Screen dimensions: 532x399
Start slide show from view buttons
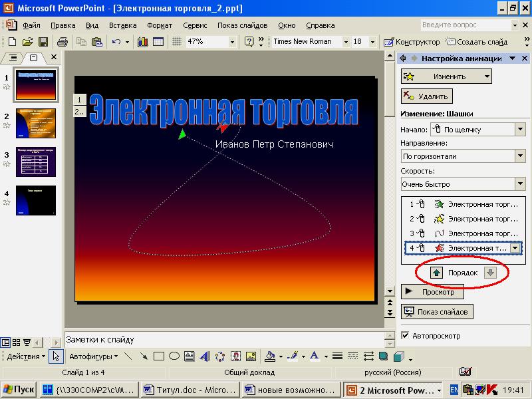coord(27,342)
